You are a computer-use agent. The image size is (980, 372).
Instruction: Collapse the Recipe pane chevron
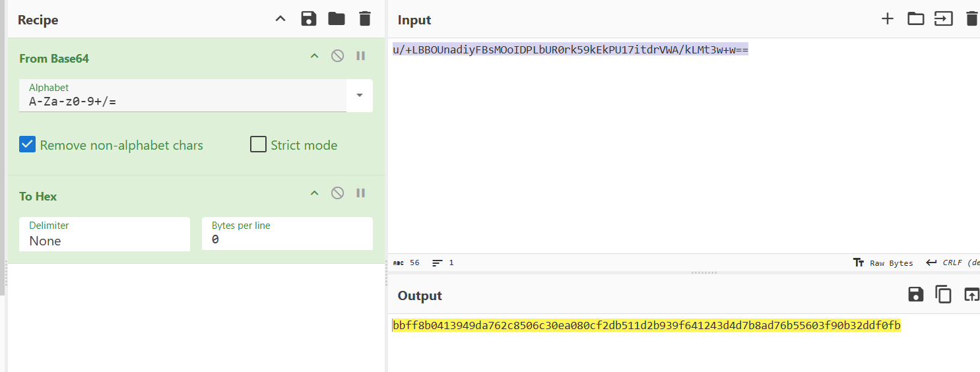280,19
